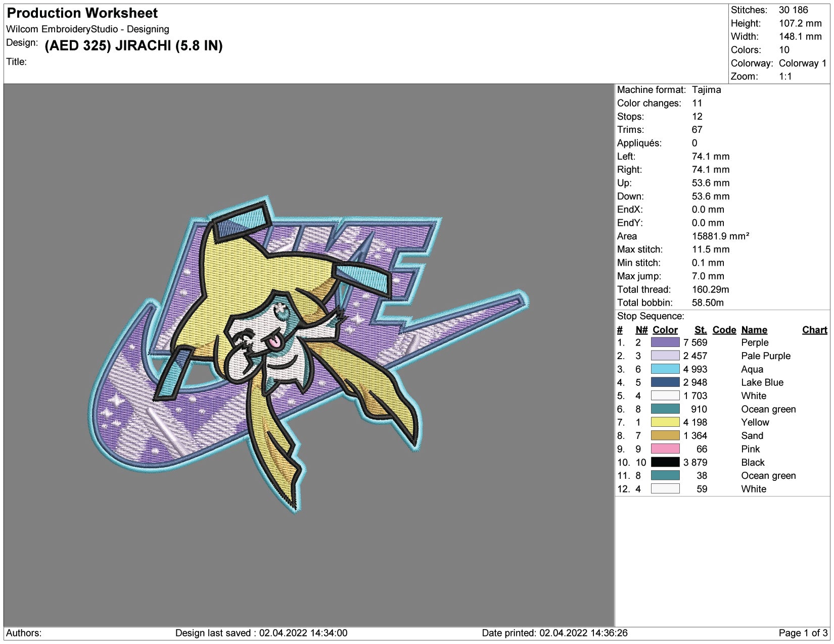Screen dimensions: 834x644
Task: Click the 'Page 1 of 3' indicator
Action: point(803,633)
